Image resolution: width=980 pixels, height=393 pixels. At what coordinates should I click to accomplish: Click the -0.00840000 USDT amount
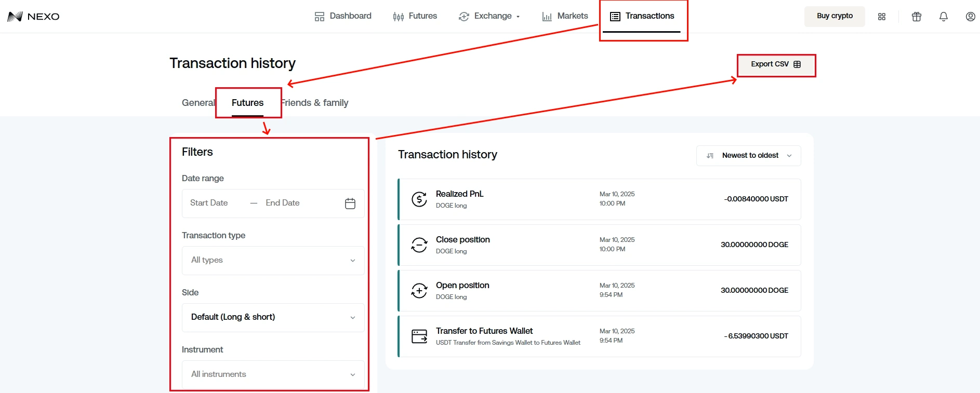pos(756,199)
